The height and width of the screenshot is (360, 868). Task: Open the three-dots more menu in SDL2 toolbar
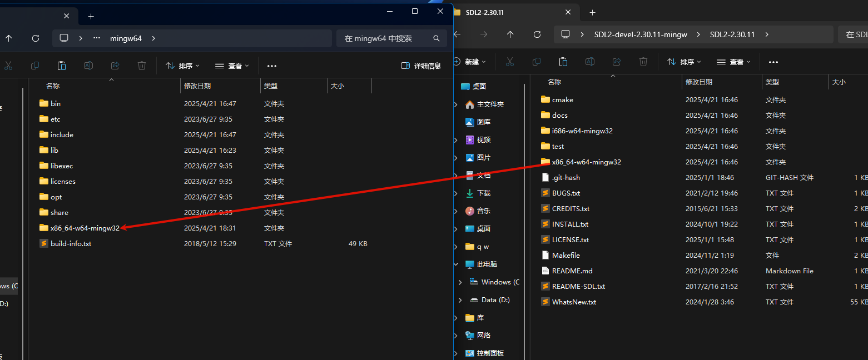coord(773,62)
